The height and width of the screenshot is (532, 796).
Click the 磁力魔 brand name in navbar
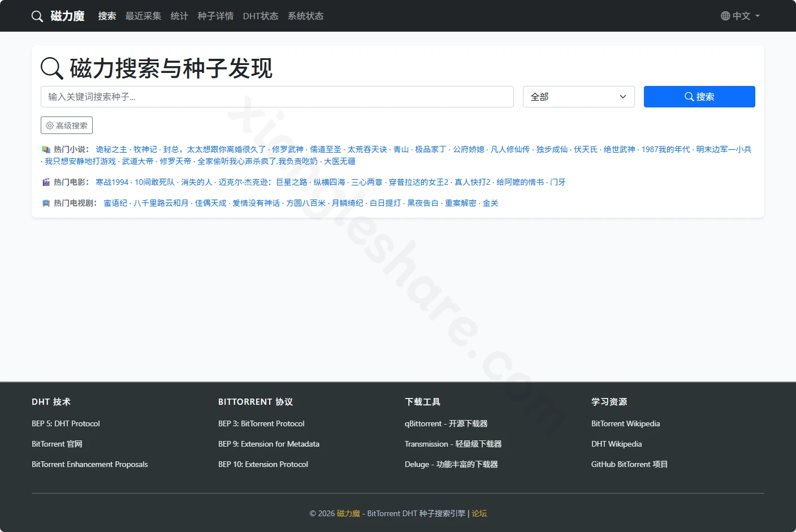[x=67, y=16]
